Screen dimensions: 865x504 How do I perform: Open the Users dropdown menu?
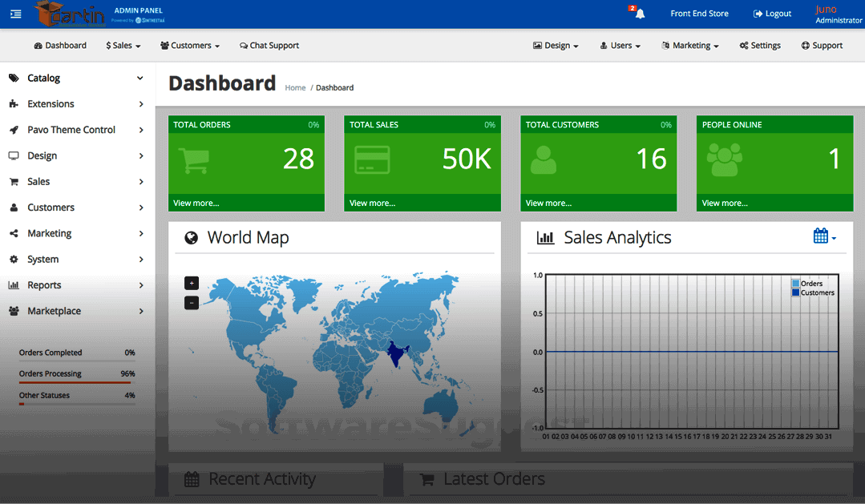(x=620, y=46)
